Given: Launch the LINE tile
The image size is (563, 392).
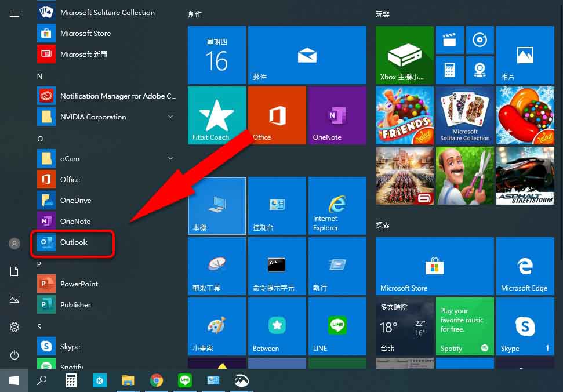Looking at the screenshot, I should click(337, 326).
